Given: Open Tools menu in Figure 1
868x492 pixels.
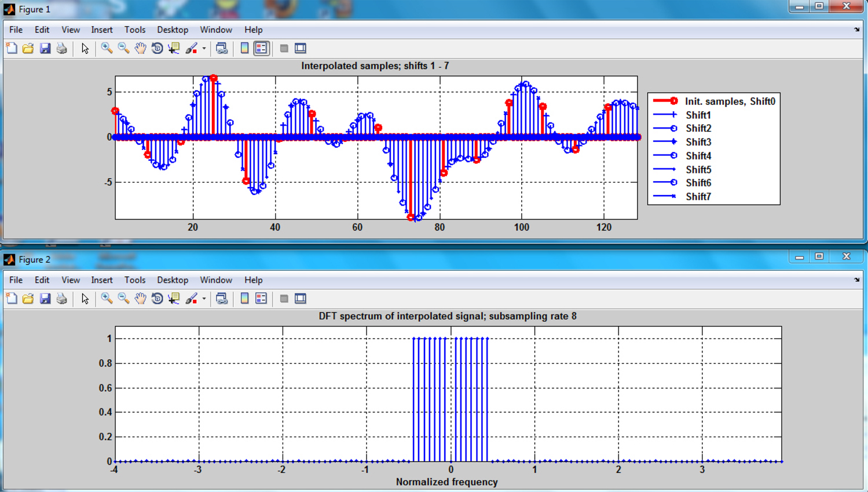Looking at the screenshot, I should click(x=135, y=30).
